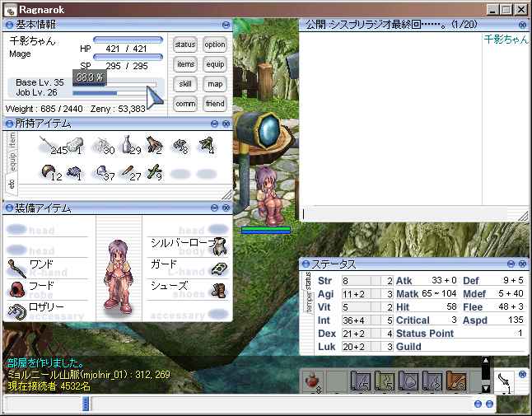Use the red potion hotkey slot
532x416 pixels.
click(x=312, y=381)
